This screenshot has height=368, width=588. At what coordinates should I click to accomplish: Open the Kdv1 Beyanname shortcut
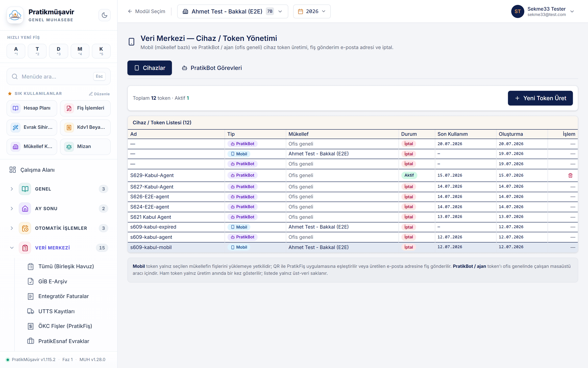click(x=85, y=127)
